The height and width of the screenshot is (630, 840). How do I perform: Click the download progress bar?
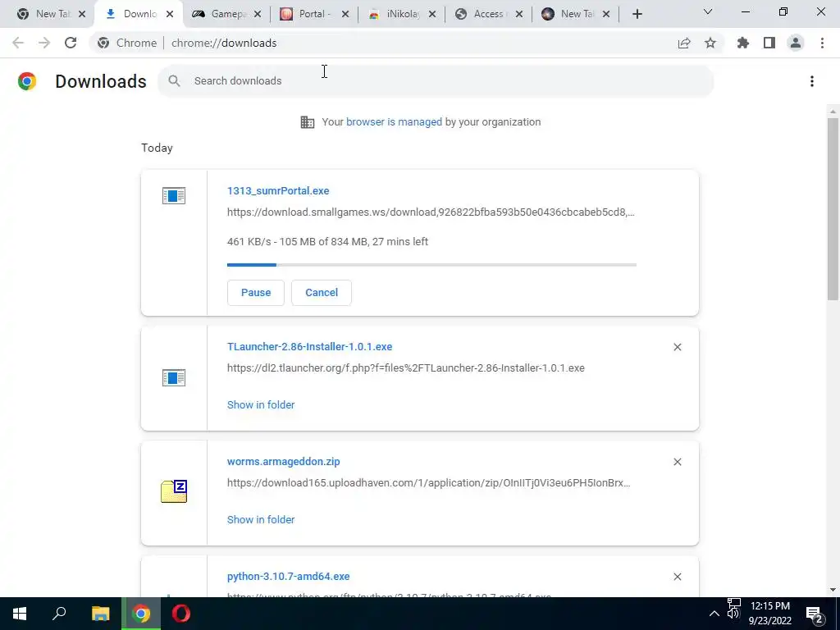click(431, 265)
